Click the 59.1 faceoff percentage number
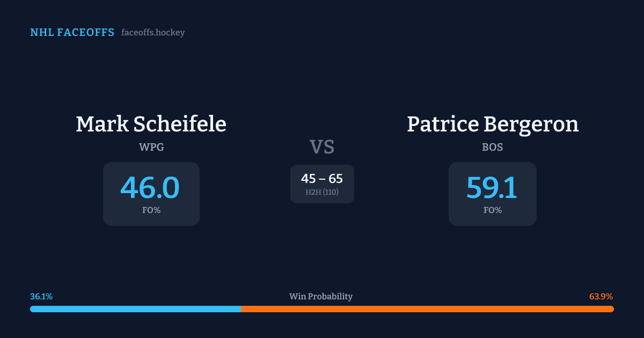 click(x=492, y=188)
